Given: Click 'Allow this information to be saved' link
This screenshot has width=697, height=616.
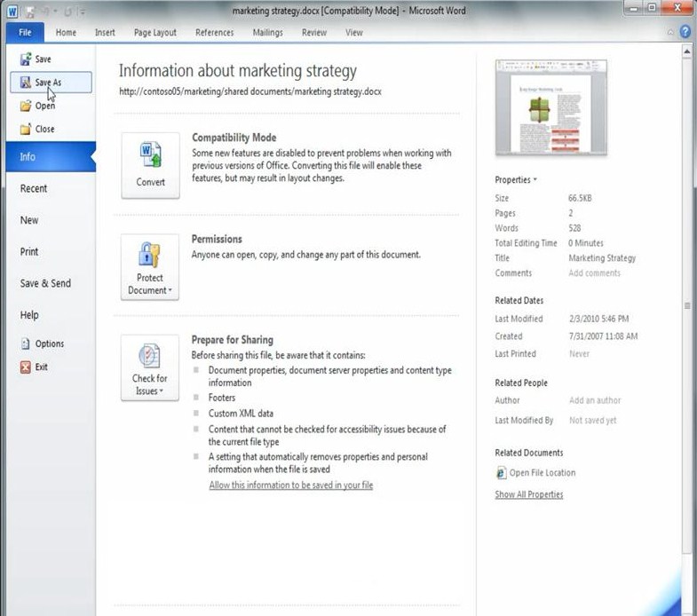Looking at the screenshot, I should 291,485.
